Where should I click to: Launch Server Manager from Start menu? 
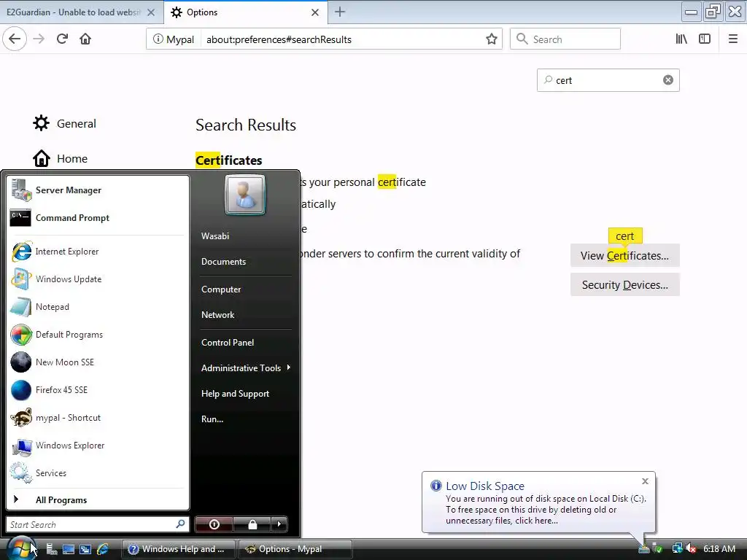point(98,190)
